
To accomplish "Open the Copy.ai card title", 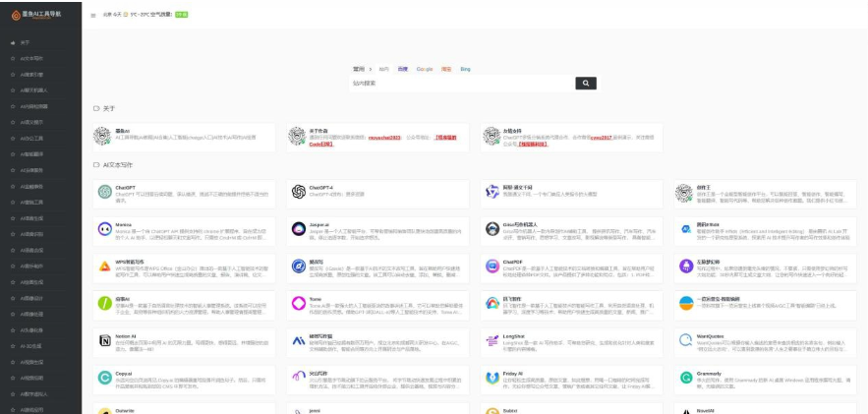I will click(x=124, y=374).
